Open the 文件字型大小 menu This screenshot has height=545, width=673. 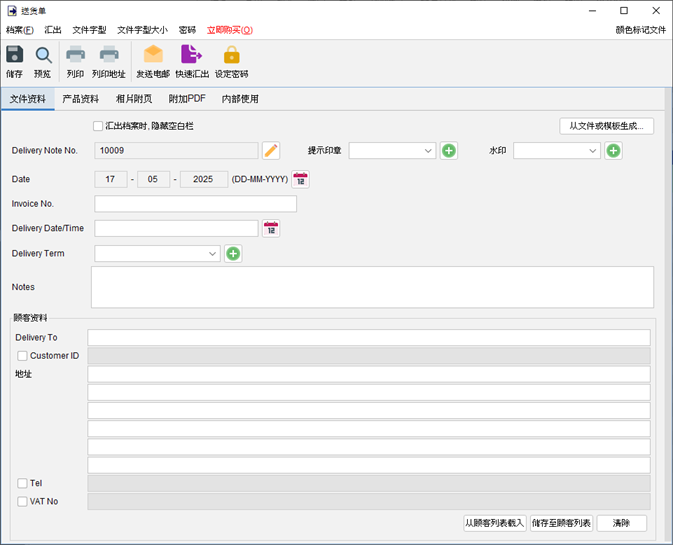tap(142, 30)
